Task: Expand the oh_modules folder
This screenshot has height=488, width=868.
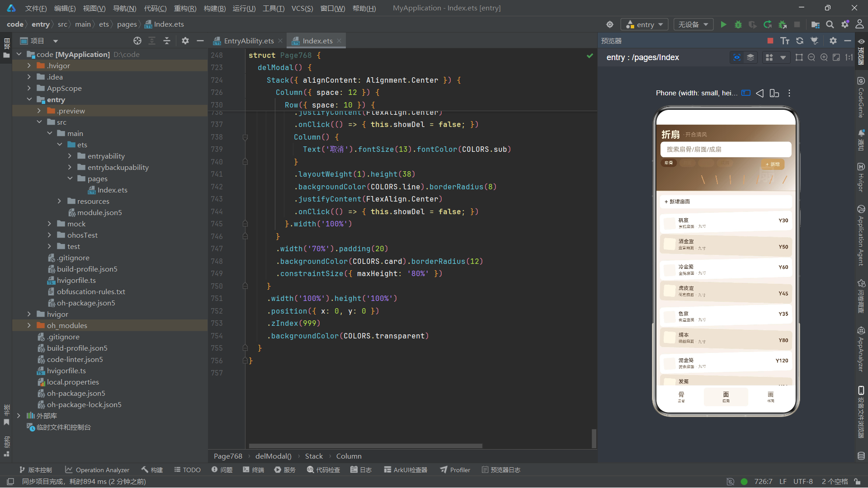Action: tap(29, 325)
